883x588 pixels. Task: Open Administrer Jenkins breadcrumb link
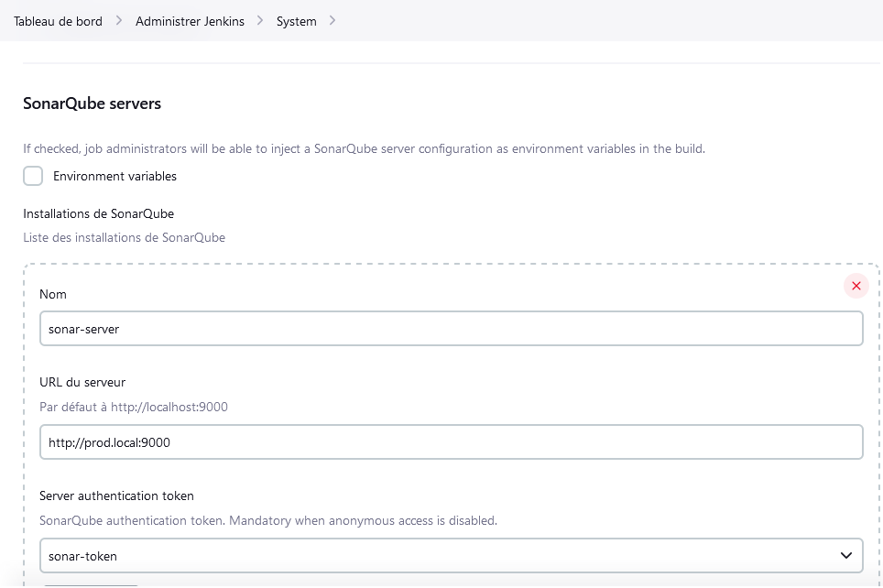(x=190, y=21)
